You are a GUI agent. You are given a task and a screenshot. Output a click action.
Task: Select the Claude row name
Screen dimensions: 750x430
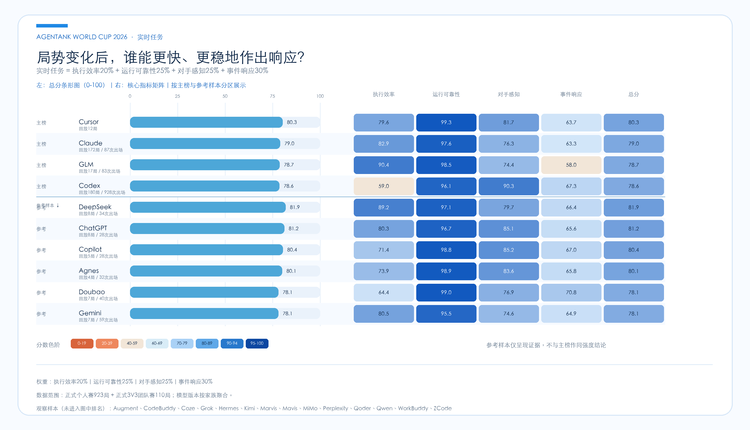pyautogui.click(x=90, y=143)
